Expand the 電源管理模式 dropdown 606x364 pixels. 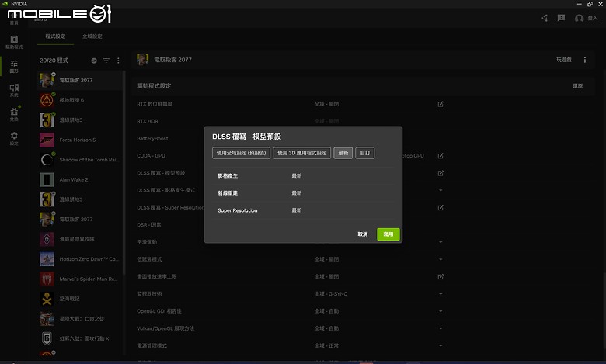(441, 346)
